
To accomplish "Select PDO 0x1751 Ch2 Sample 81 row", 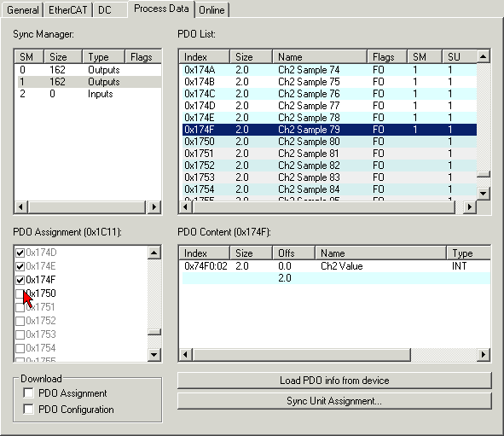I will click(x=329, y=154).
